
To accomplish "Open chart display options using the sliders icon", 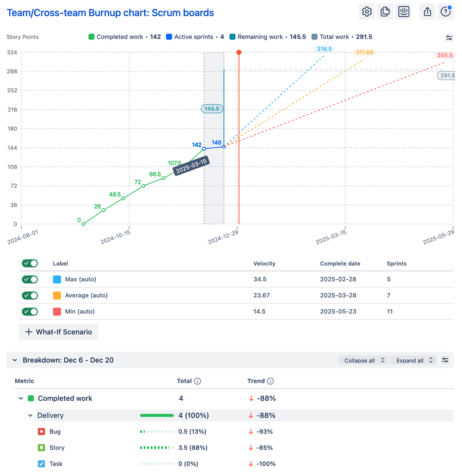I will pos(449,38).
